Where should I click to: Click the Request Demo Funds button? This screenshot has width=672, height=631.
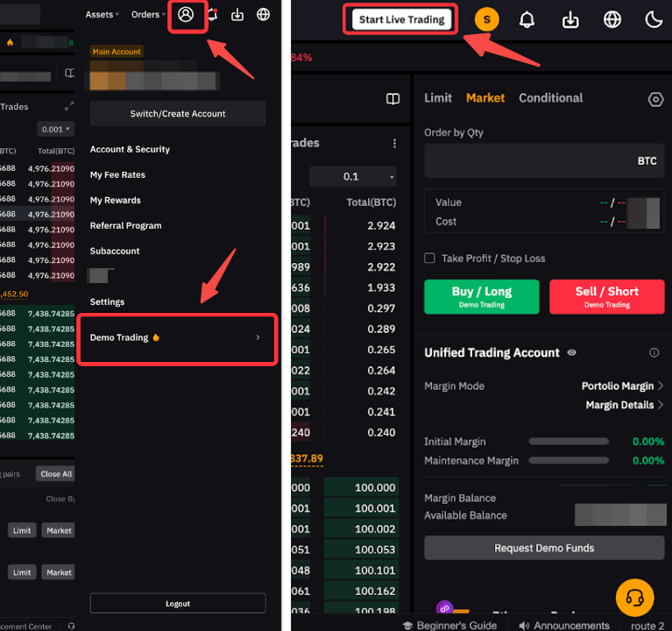(544, 548)
